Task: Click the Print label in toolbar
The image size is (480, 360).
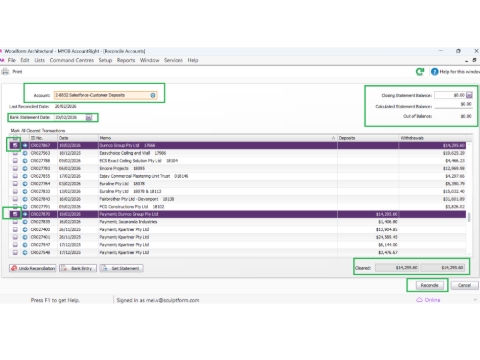Action: point(17,71)
